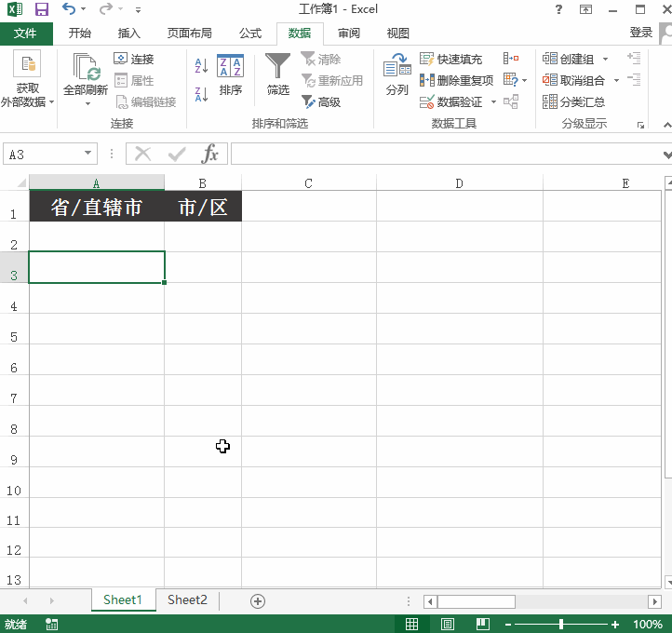Click Text to Columns (分列) icon
The width and height of the screenshot is (672, 633).
[x=397, y=76]
